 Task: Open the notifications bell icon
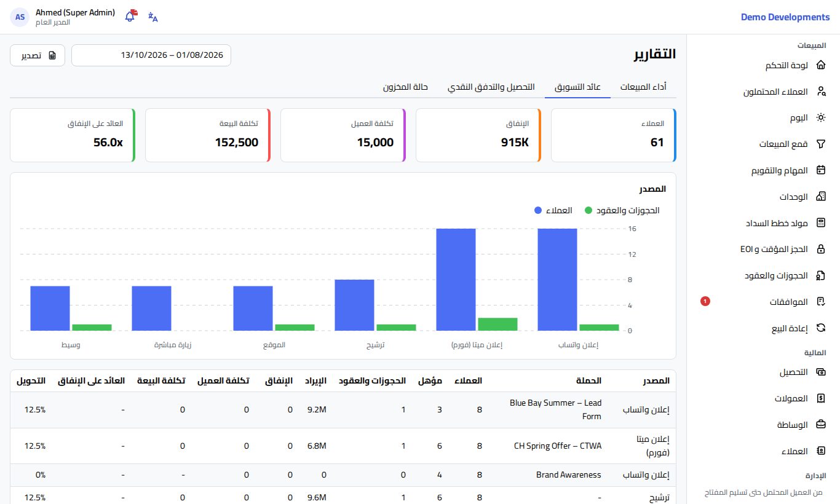[130, 17]
